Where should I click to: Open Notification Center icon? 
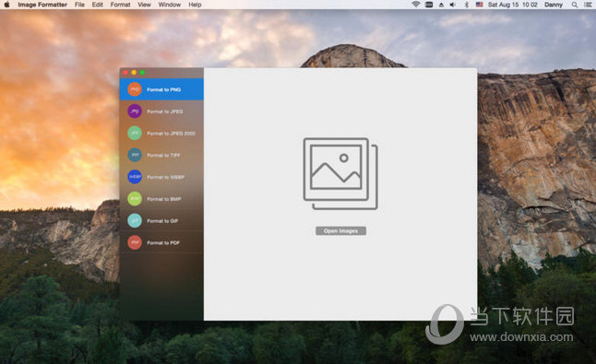click(x=588, y=5)
